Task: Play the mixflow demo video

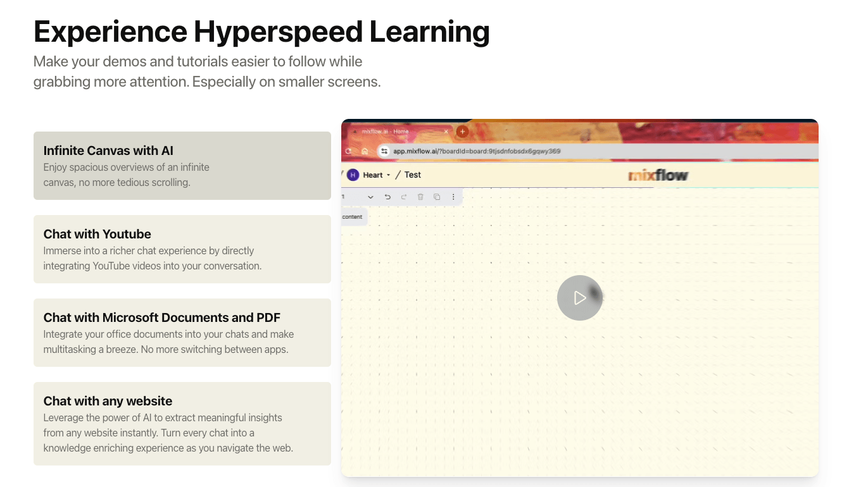Action: coord(579,297)
